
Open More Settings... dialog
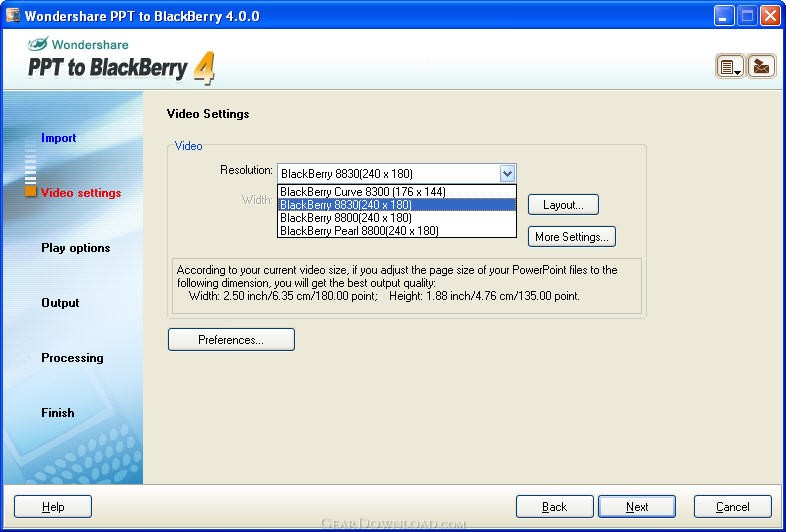coord(572,236)
